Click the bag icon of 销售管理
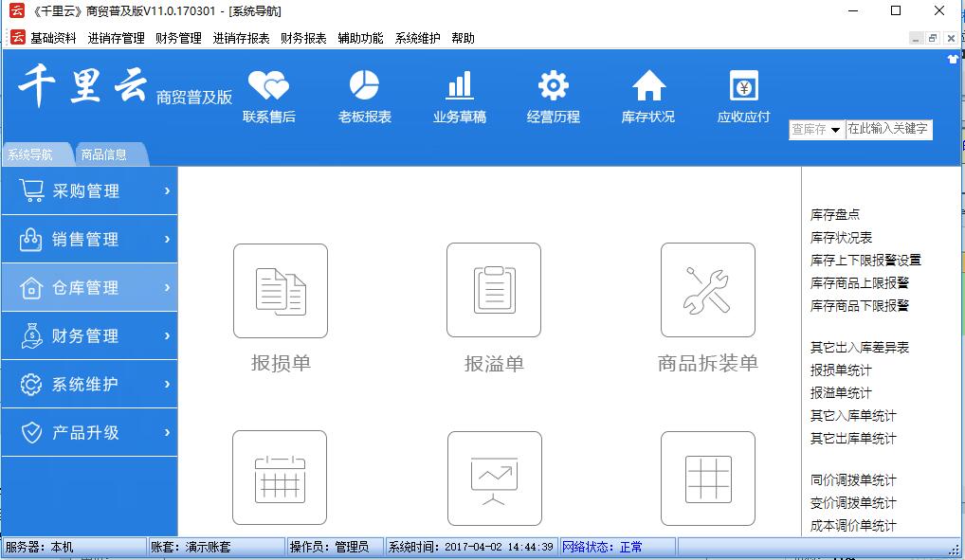 (30, 240)
